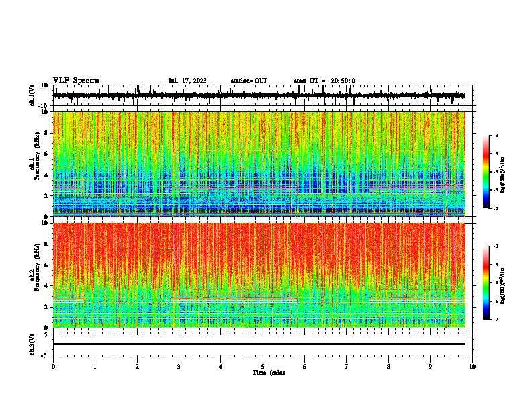
Task: Click the time axis tick label 1
Action: click(95, 367)
